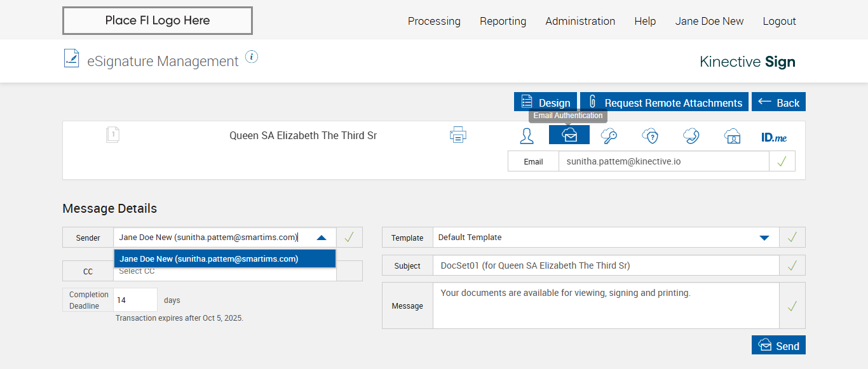Choose the cloud shield question-mark authentication icon

650,135
